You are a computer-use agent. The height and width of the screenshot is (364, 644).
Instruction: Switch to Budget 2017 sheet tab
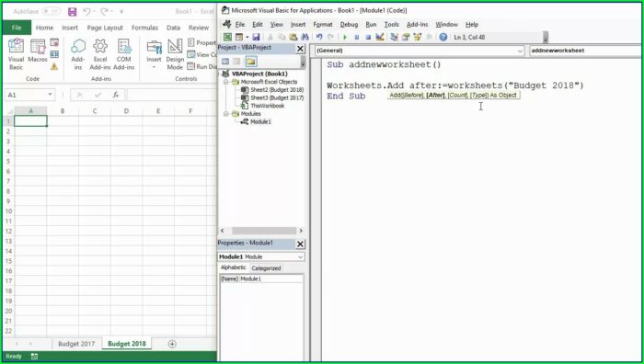coord(76,344)
